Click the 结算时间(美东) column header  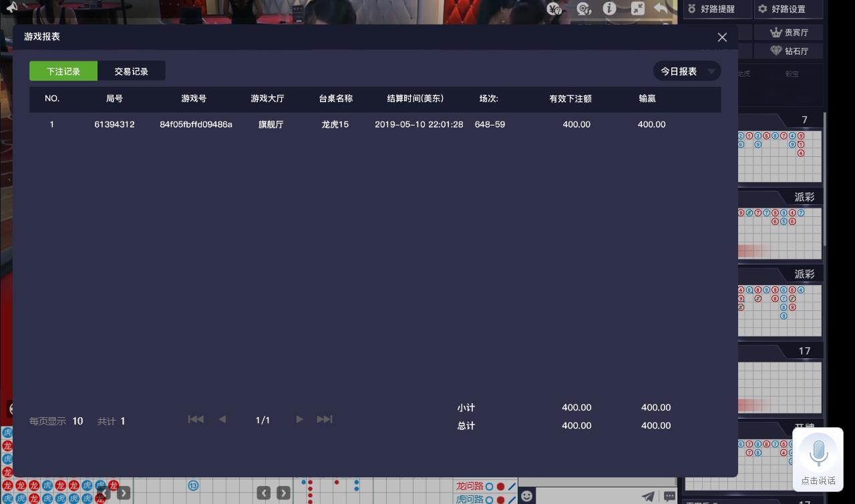click(x=415, y=99)
